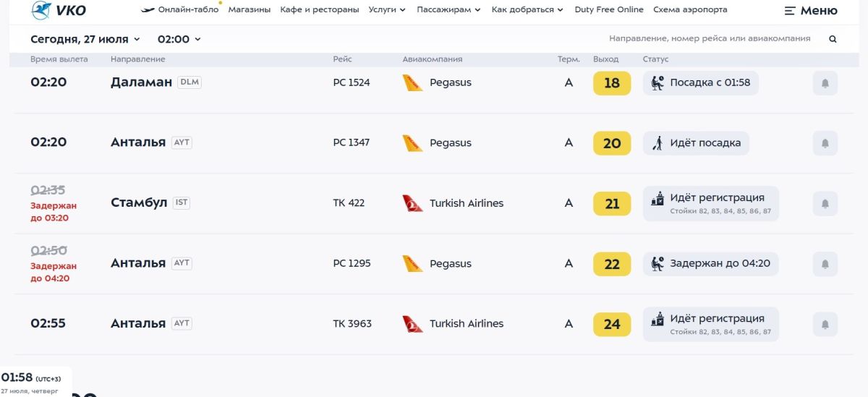Click the VKO airport logo
This screenshot has width=868, height=397.
pyautogui.click(x=59, y=10)
